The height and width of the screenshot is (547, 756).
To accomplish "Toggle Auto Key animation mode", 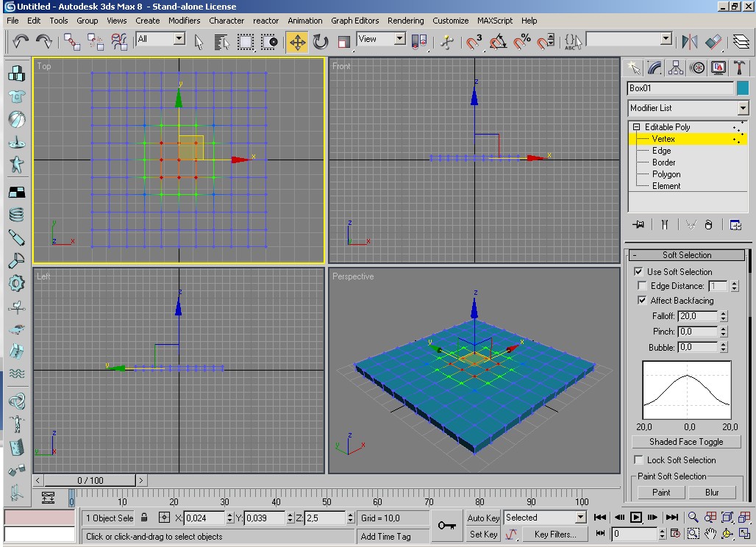I will point(483,518).
